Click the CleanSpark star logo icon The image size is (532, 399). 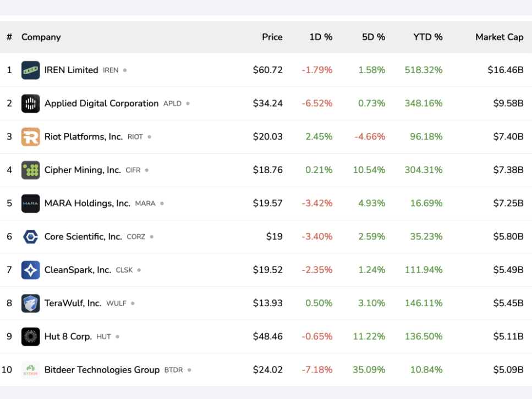(x=31, y=270)
